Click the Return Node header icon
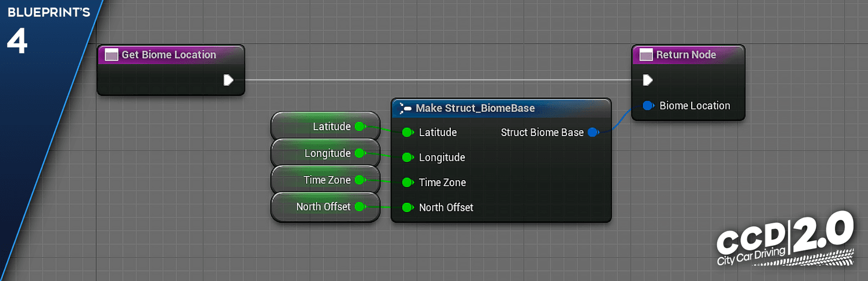This screenshot has height=281, width=868. 646,55
